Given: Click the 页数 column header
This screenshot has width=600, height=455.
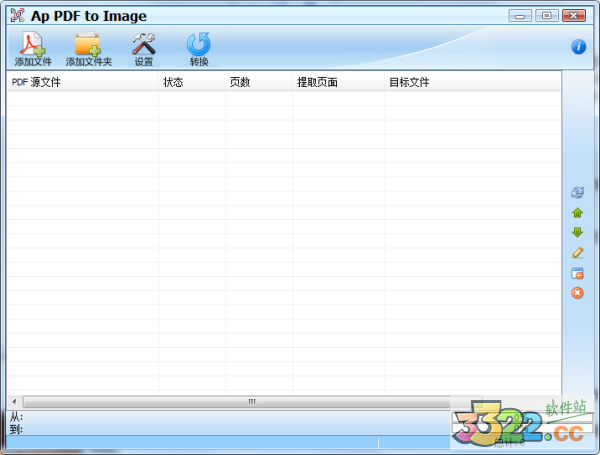Looking at the screenshot, I should 259,82.
